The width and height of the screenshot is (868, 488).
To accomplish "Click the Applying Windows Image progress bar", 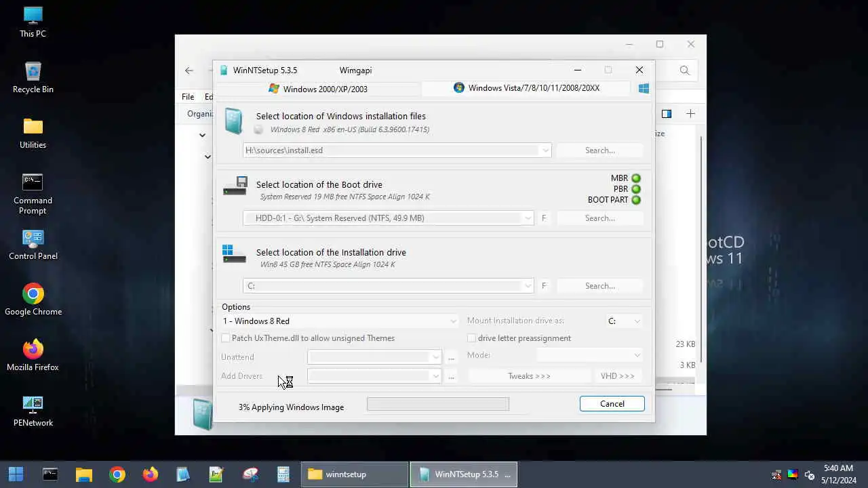I will click(438, 404).
